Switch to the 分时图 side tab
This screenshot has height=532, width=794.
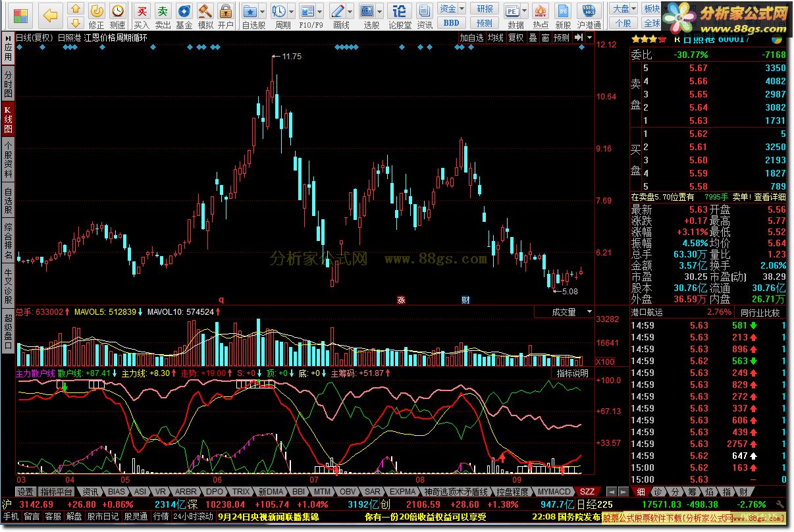pyautogui.click(x=8, y=85)
